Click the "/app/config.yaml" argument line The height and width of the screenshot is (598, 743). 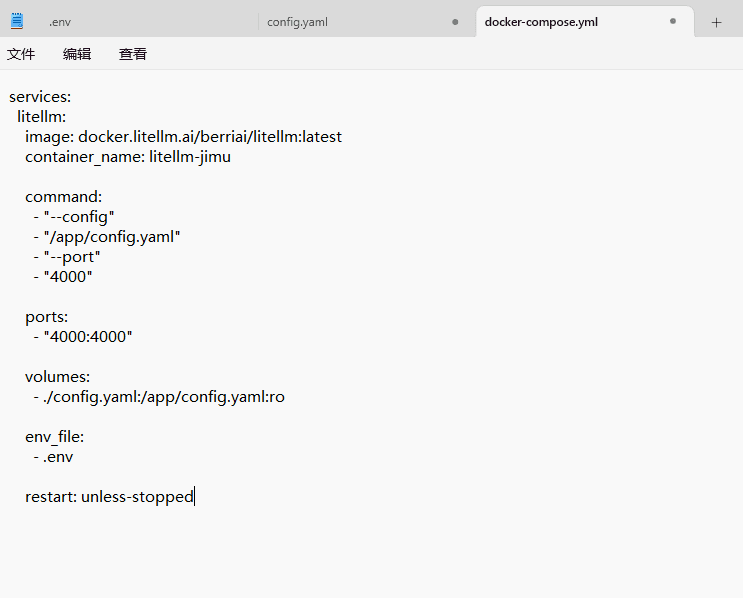[107, 237]
